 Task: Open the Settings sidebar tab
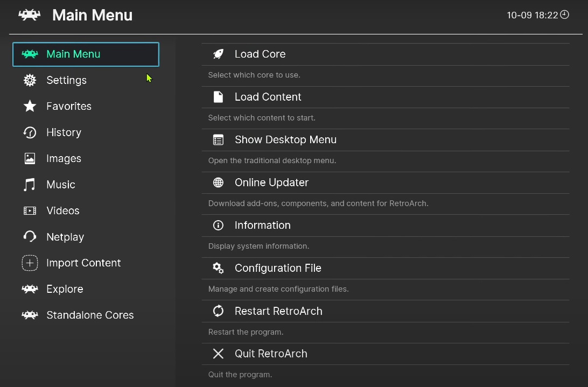[66, 80]
